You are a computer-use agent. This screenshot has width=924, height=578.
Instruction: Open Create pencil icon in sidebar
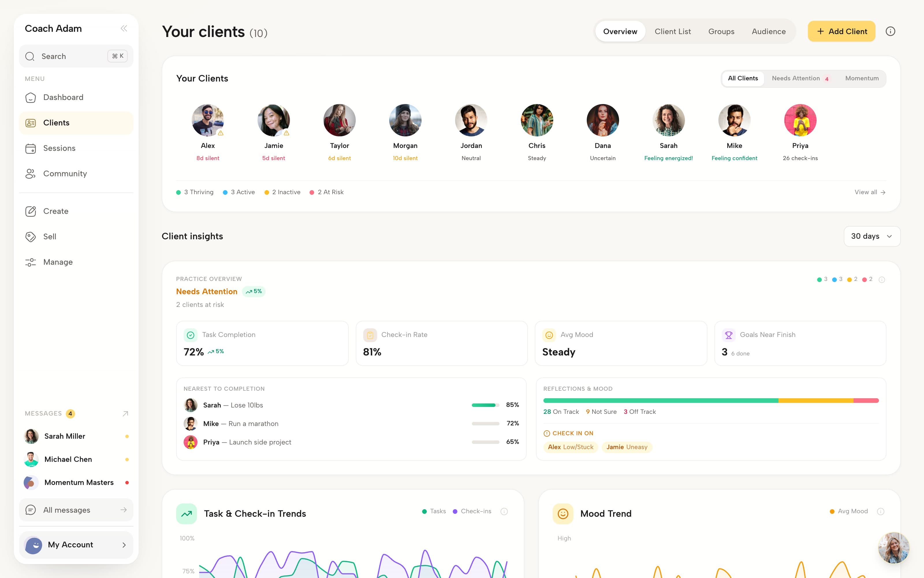coord(31,211)
